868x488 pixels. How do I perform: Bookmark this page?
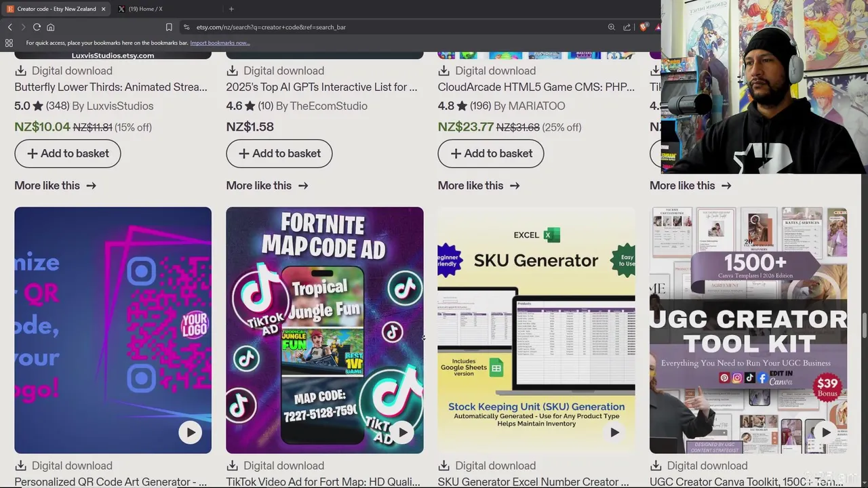tap(169, 27)
